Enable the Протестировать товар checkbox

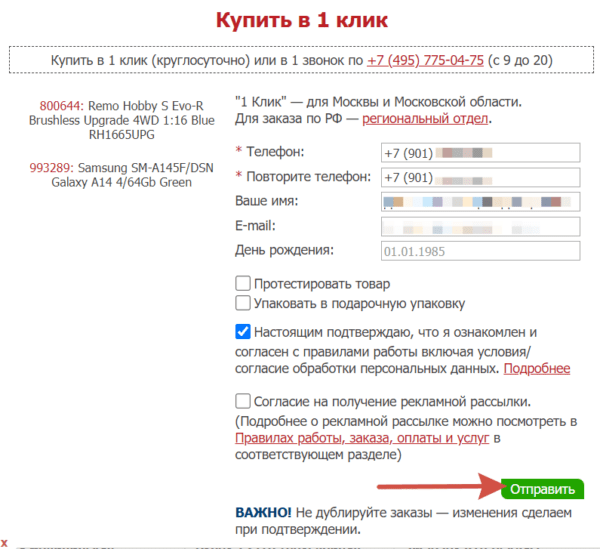[243, 283]
